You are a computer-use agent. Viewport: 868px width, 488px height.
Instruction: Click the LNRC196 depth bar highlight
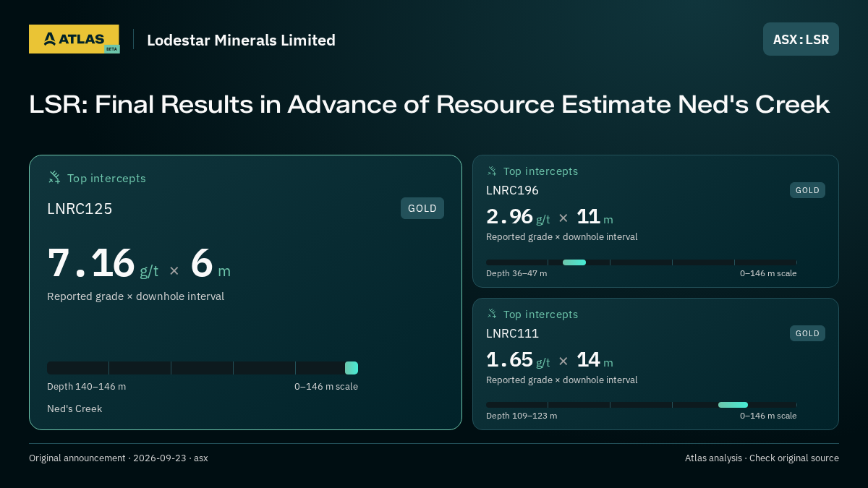[574, 262]
